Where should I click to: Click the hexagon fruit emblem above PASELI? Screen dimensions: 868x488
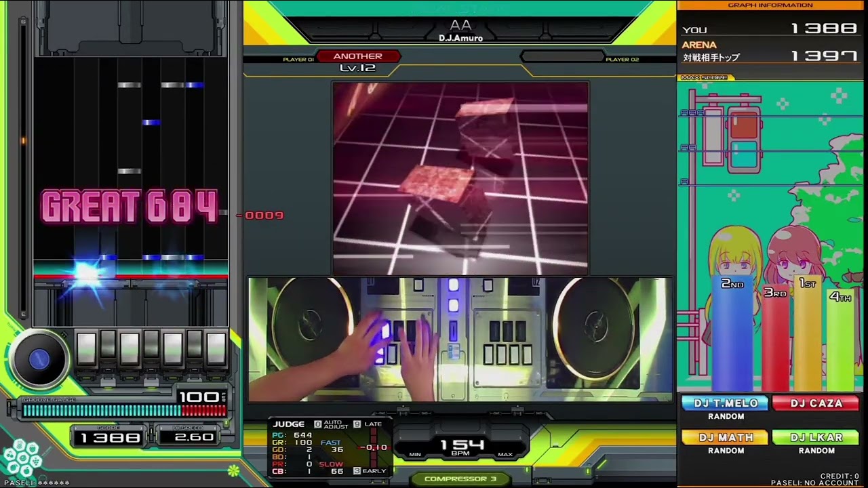(x=22, y=460)
